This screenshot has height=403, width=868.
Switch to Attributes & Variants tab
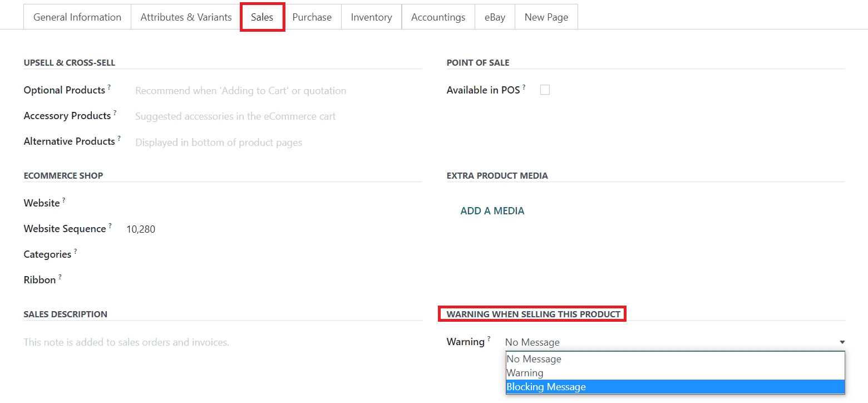[186, 17]
